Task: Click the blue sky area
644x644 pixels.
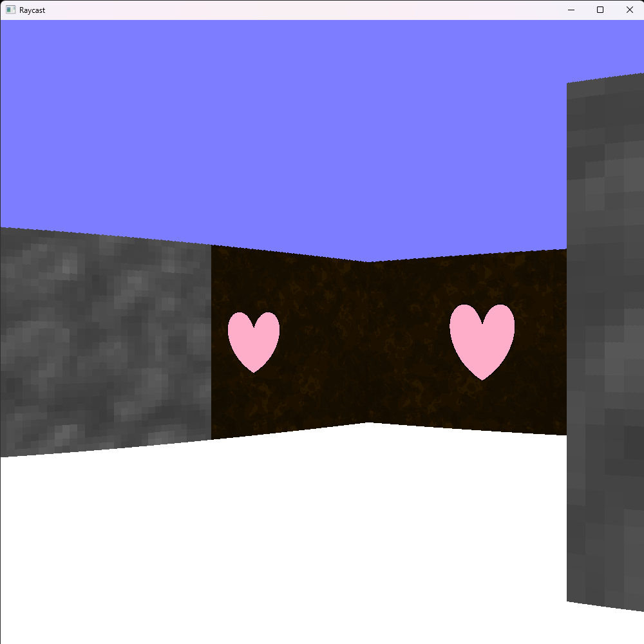Action: [290, 129]
